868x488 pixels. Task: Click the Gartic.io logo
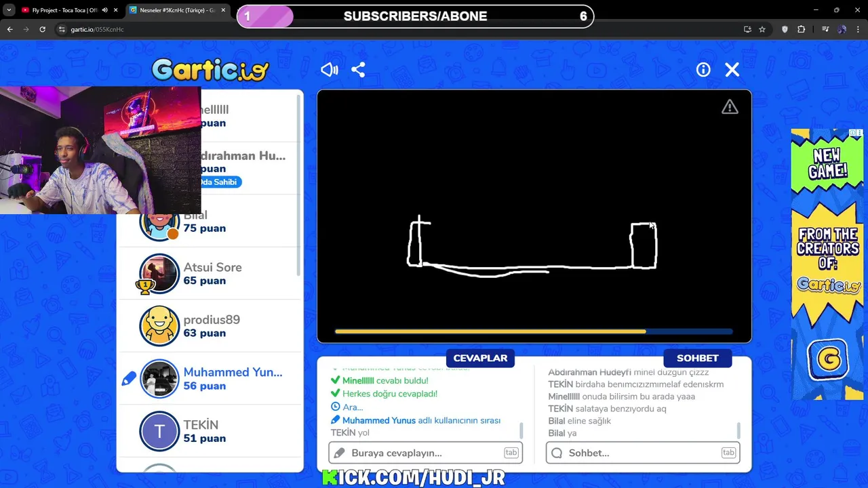point(210,70)
